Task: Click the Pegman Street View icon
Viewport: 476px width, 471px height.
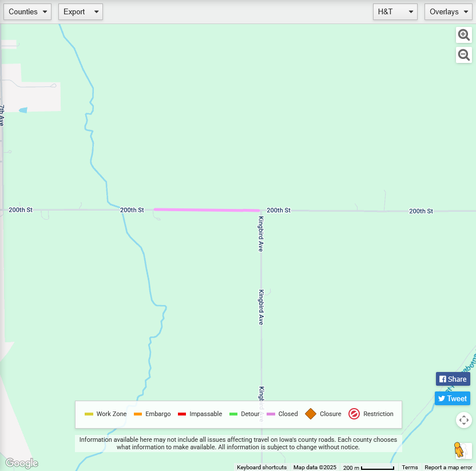Action: pyautogui.click(x=459, y=450)
